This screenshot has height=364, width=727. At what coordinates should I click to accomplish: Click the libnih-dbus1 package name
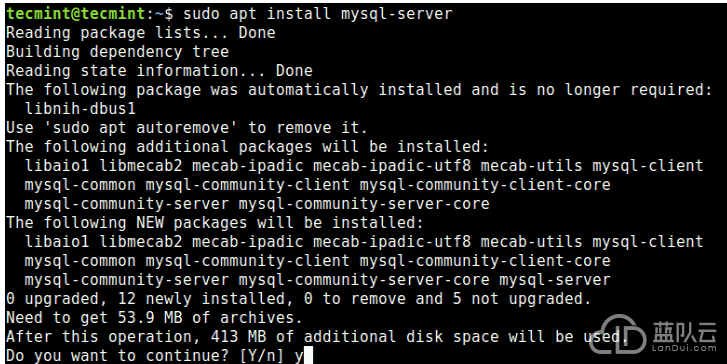[80, 109]
